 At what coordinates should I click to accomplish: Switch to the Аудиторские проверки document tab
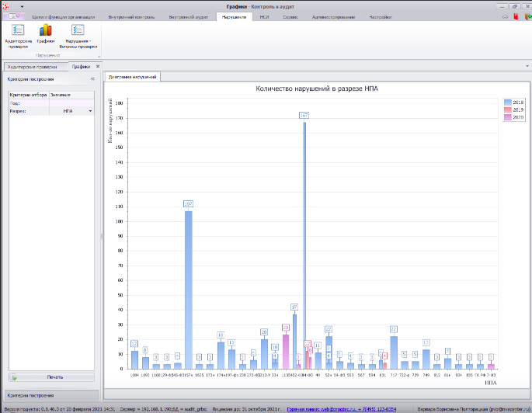click(33, 67)
